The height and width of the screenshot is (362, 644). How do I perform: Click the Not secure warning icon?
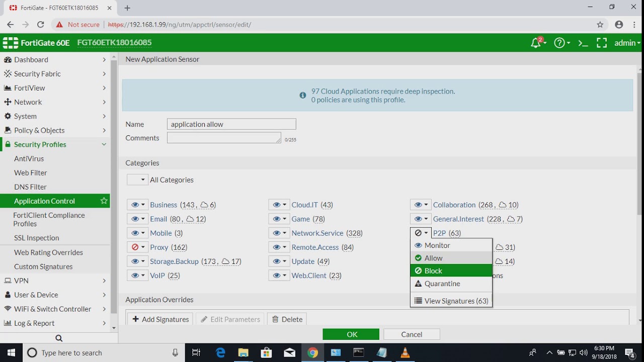(x=59, y=25)
